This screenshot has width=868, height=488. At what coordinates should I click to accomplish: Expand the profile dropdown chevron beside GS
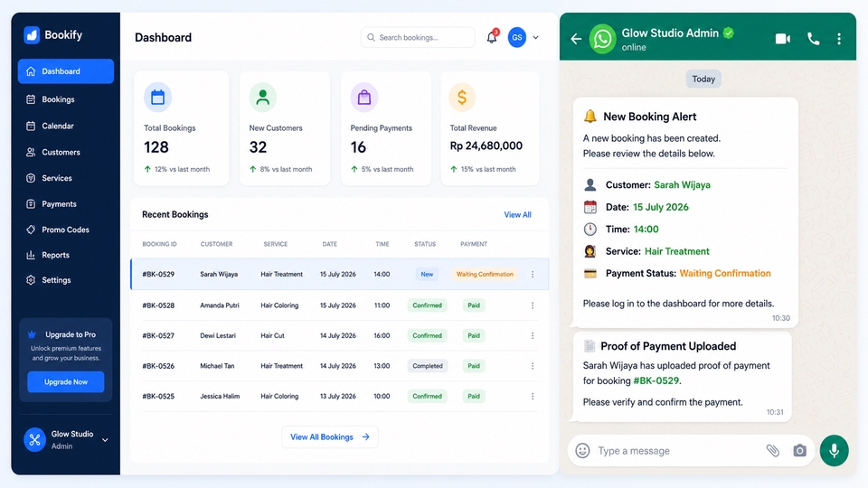coord(536,38)
